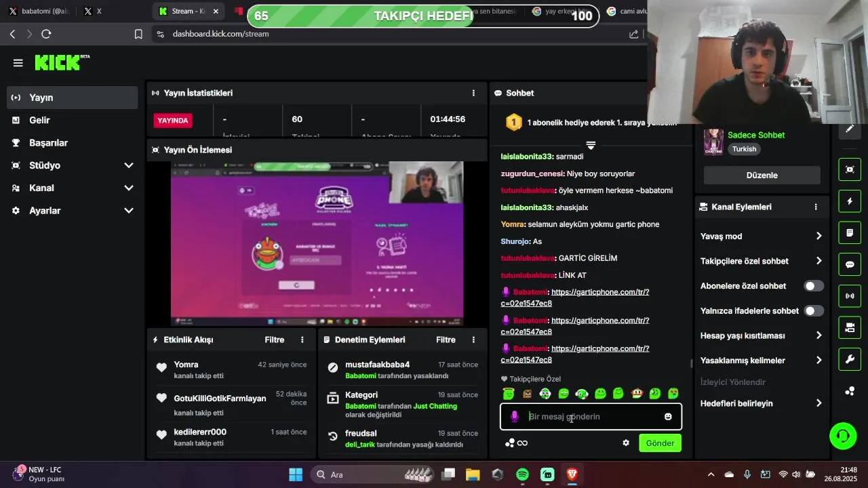Open the Yayın İstatistikleri three-dot options menu

473,93
